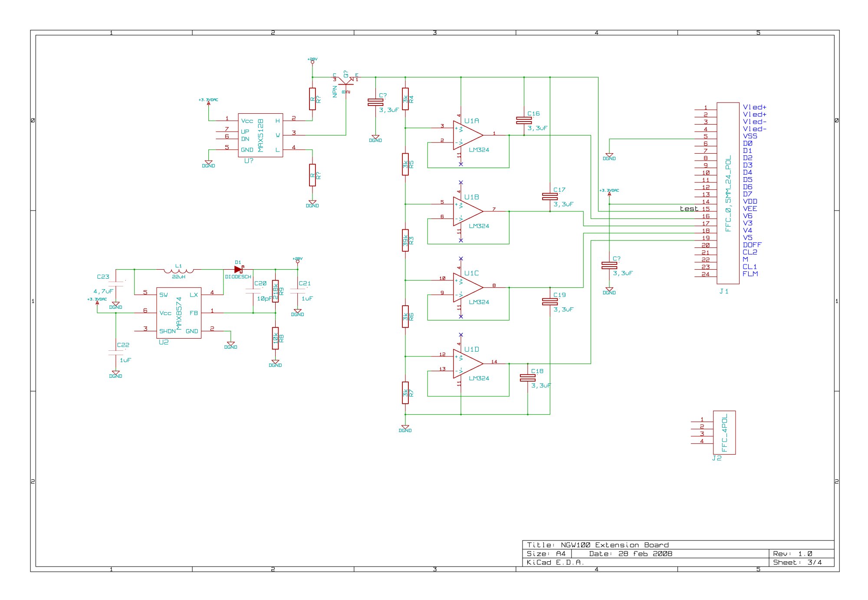Select the MAX5128 chip symbol
The height and width of the screenshot is (600, 868).
point(260,135)
